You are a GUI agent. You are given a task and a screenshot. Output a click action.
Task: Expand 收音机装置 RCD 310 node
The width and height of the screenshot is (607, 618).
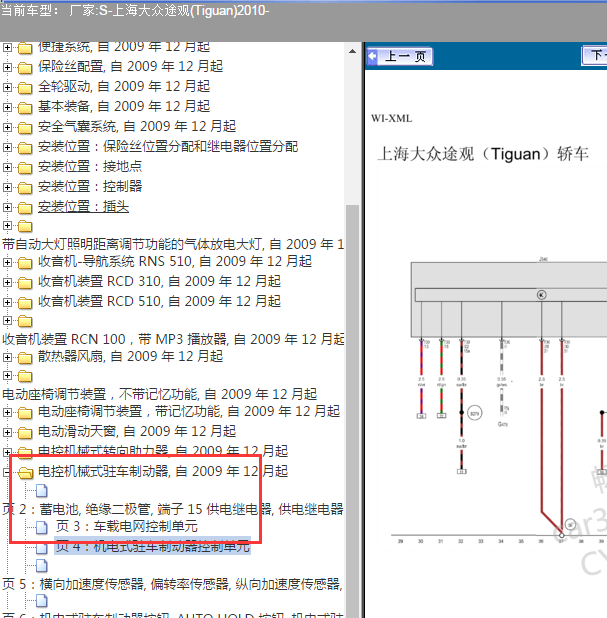(x=7, y=282)
